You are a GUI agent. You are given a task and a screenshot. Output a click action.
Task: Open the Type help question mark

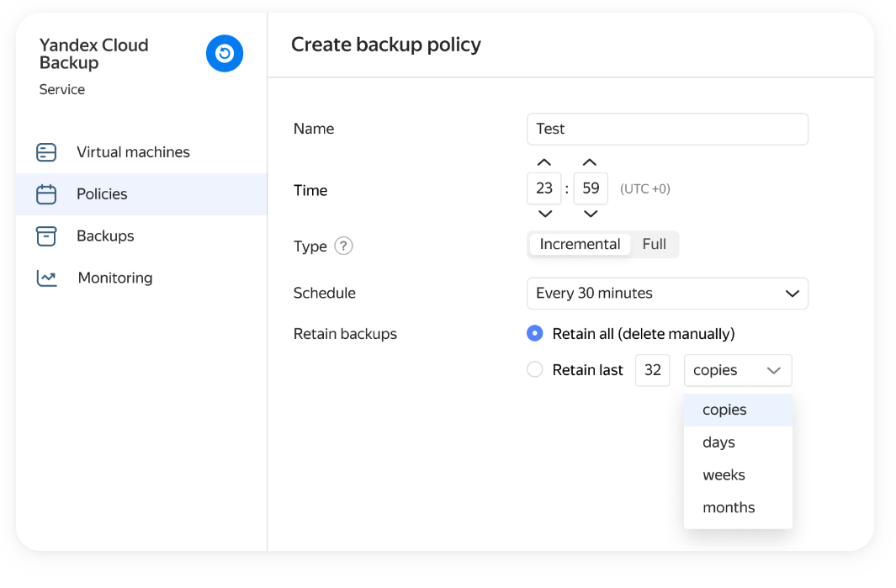click(343, 246)
